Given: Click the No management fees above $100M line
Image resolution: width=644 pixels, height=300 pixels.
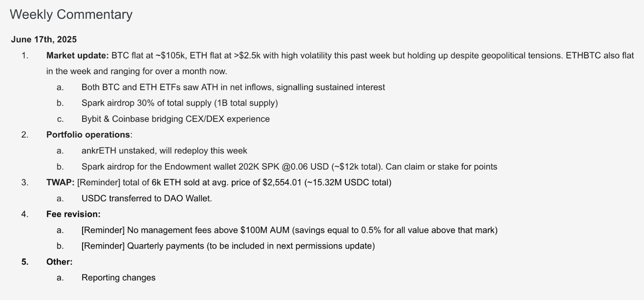Looking at the screenshot, I should point(289,230).
